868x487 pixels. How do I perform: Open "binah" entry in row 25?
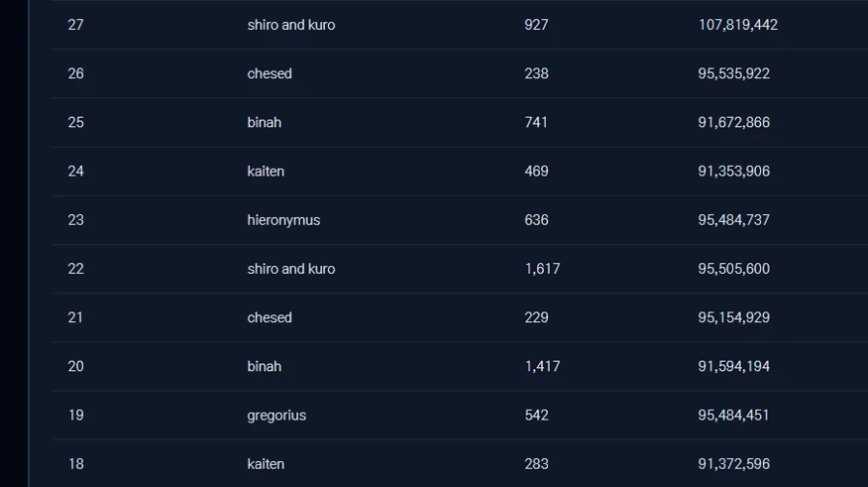pos(264,122)
